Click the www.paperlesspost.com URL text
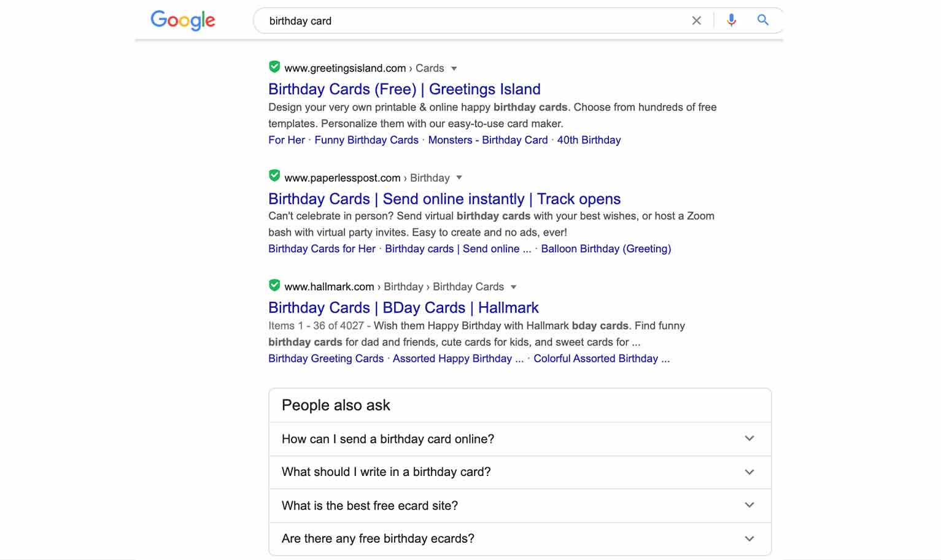Viewport: 941px width, 560px height. click(x=343, y=178)
